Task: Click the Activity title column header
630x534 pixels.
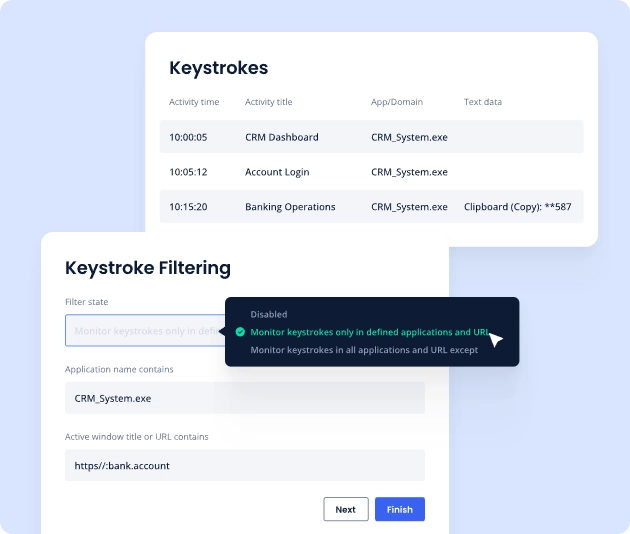Action: click(268, 102)
